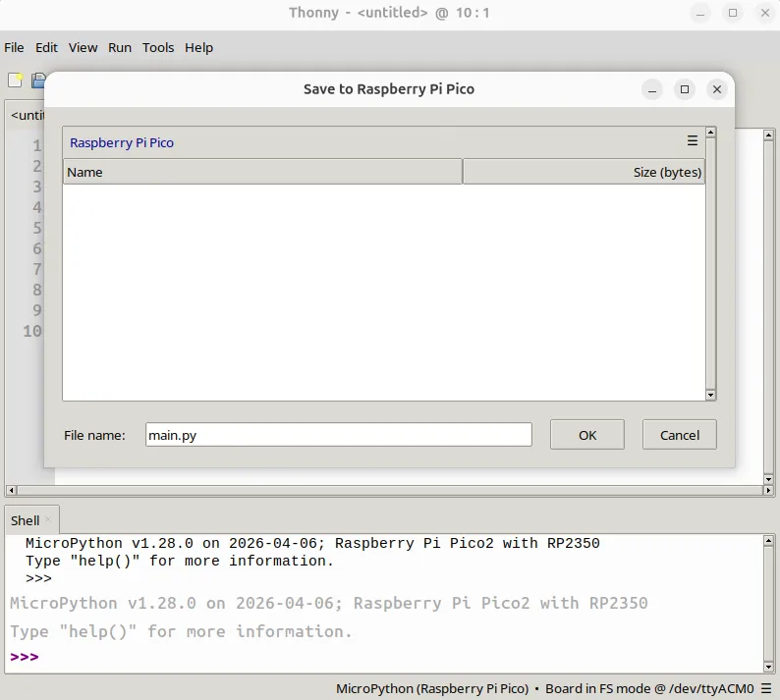The width and height of the screenshot is (780, 700).
Task: Click Cancel in the save dialog
Action: pos(679,435)
